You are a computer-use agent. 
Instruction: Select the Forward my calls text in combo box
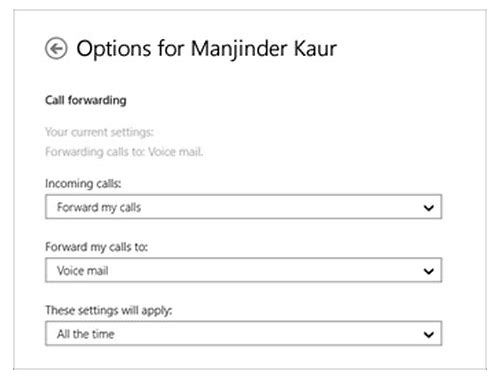[99, 207]
